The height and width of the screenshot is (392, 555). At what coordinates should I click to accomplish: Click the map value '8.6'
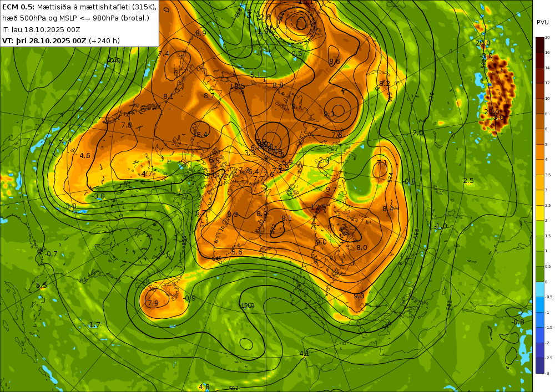coord(335,61)
